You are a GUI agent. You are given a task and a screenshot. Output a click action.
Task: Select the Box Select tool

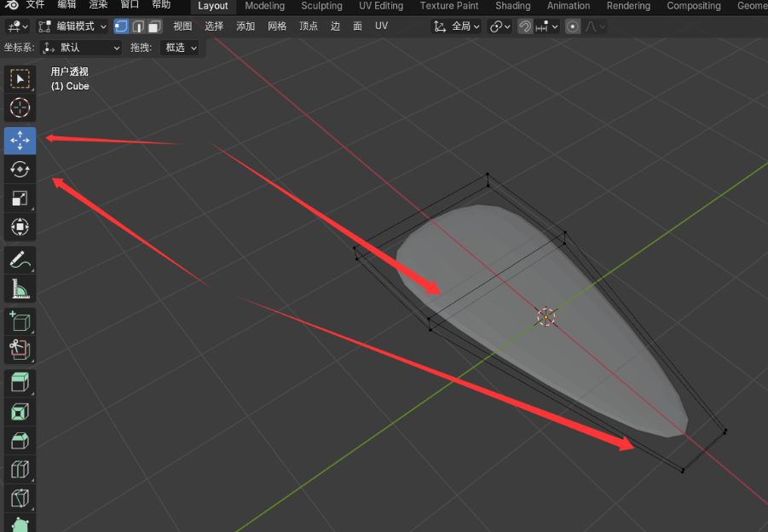(x=20, y=79)
